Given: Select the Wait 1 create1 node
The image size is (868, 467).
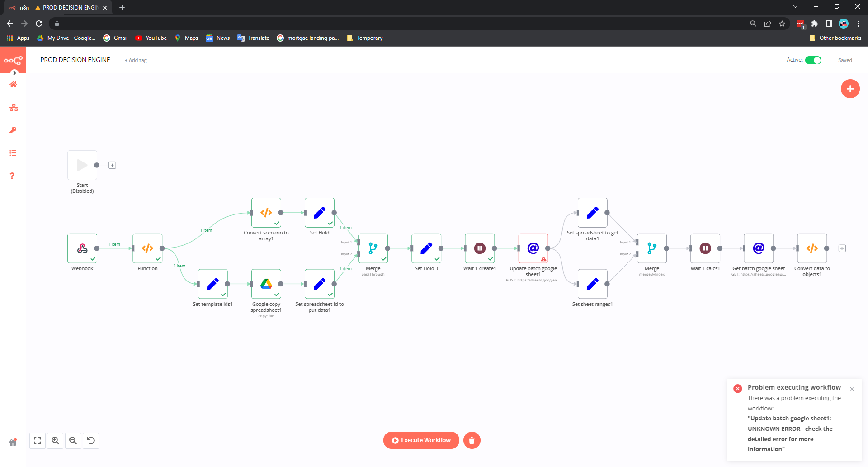Looking at the screenshot, I should coord(480,248).
